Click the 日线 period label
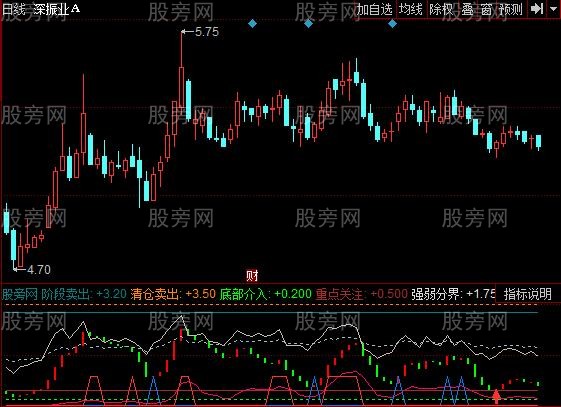 (14, 9)
